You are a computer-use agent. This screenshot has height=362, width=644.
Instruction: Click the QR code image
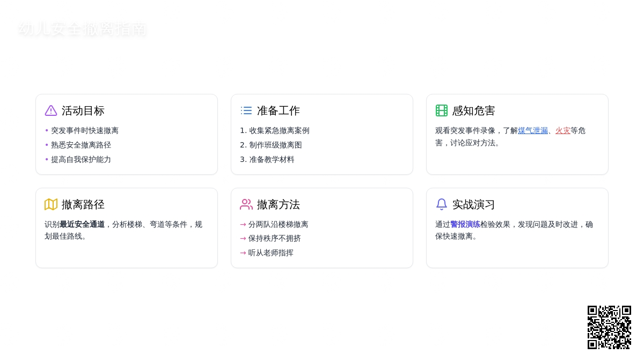point(609,327)
